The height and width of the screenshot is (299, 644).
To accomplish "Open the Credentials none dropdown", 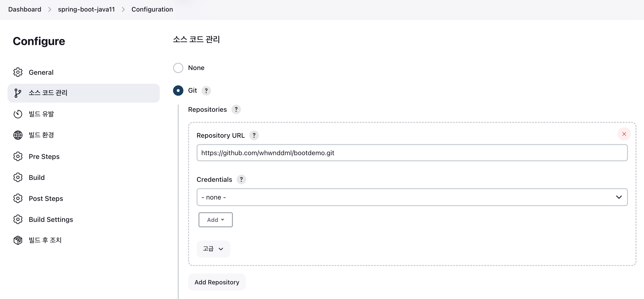I will coord(412,197).
